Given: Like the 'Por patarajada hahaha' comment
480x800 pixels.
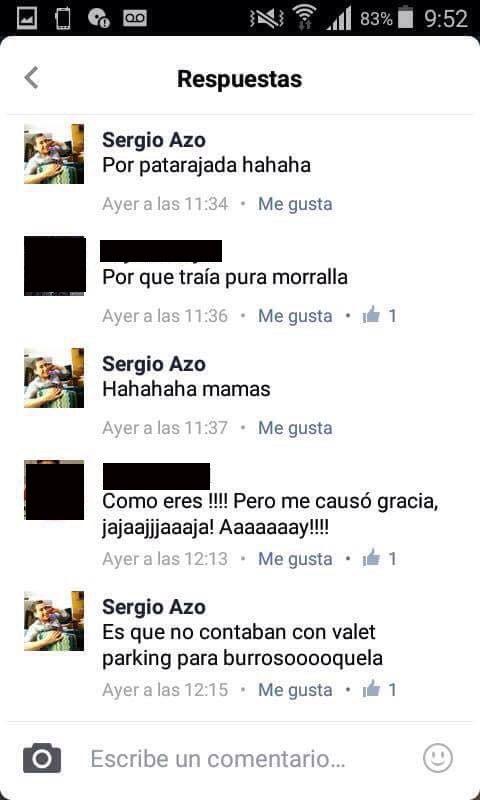Looking at the screenshot, I should [x=295, y=204].
